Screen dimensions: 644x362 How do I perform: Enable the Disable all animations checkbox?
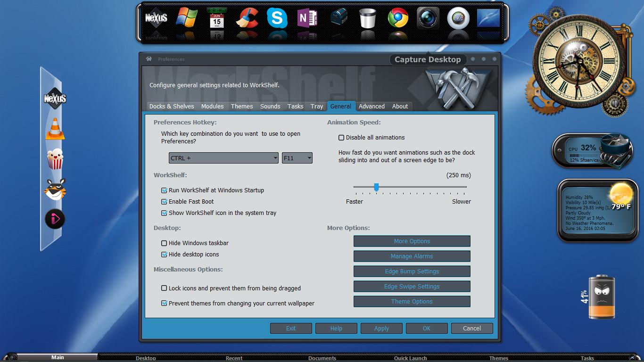coord(341,138)
